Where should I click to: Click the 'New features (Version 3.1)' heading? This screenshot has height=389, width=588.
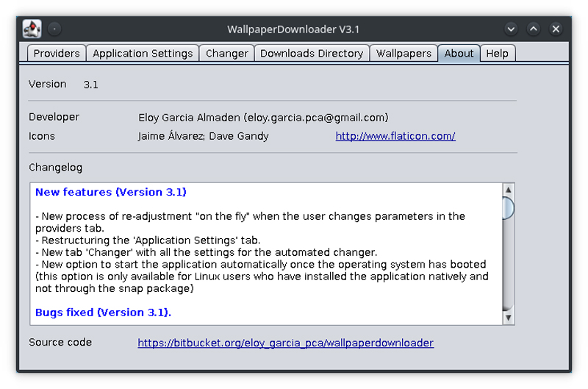111,192
